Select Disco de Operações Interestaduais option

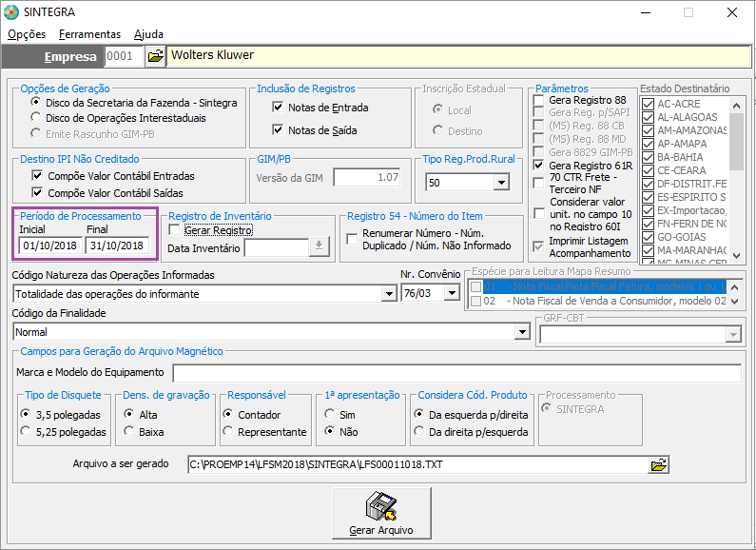point(36,117)
